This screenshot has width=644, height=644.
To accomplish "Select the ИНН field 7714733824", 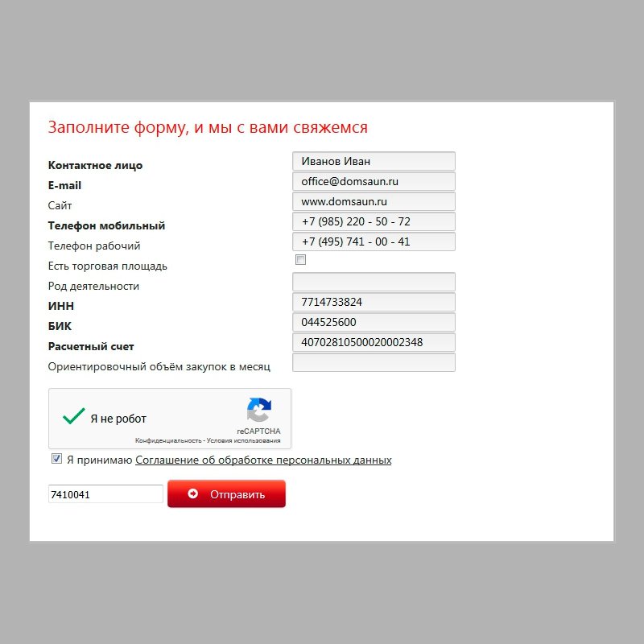I will click(374, 302).
